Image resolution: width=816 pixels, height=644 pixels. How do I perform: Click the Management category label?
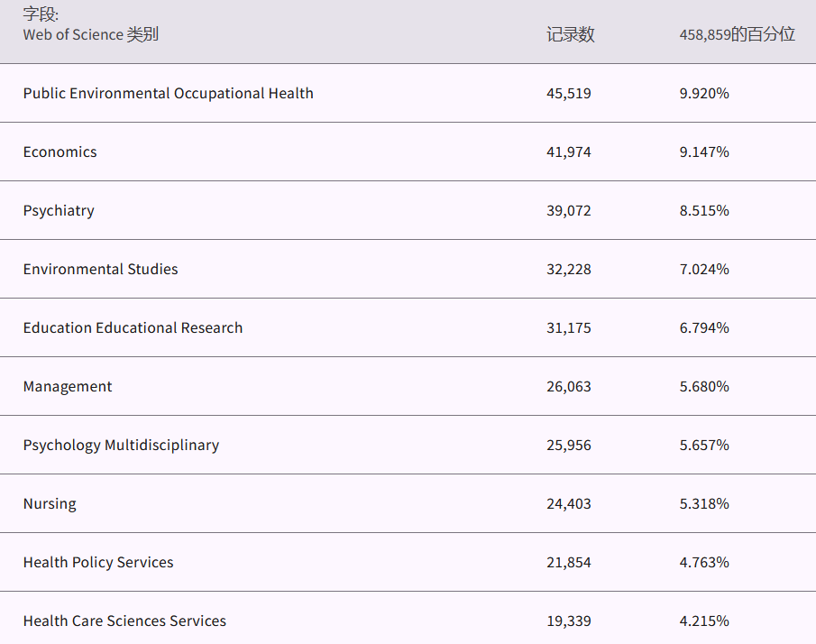[x=68, y=386]
